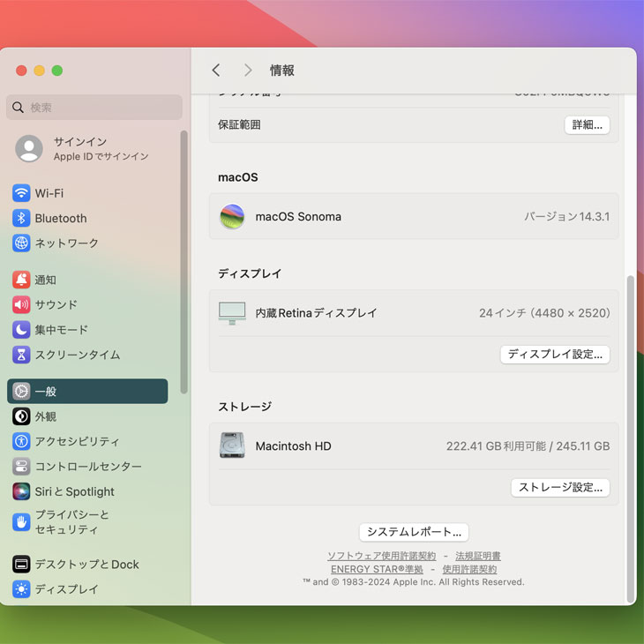Click the 詳細... button for 保証範囲
This screenshot has width=644, height=644.
tap(587, 125)
